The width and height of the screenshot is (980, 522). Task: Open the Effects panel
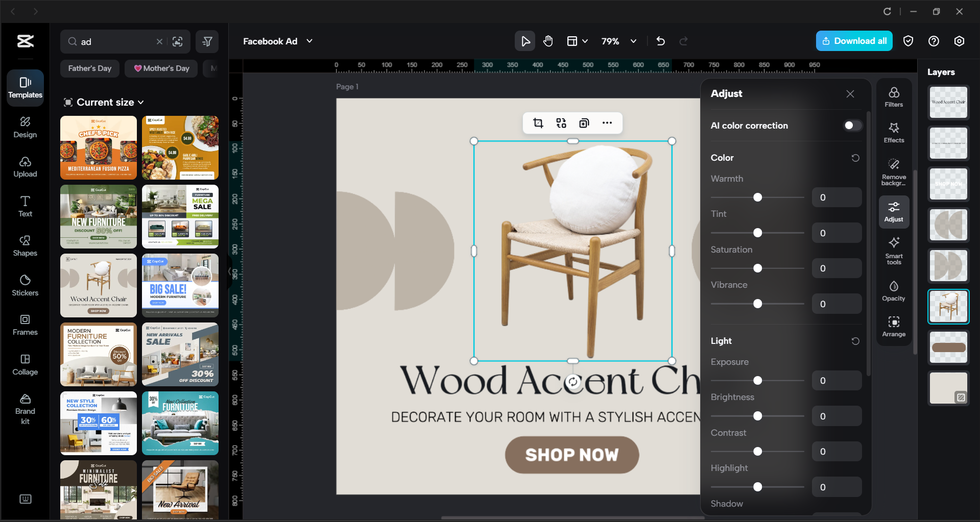(x=893, y=132)
